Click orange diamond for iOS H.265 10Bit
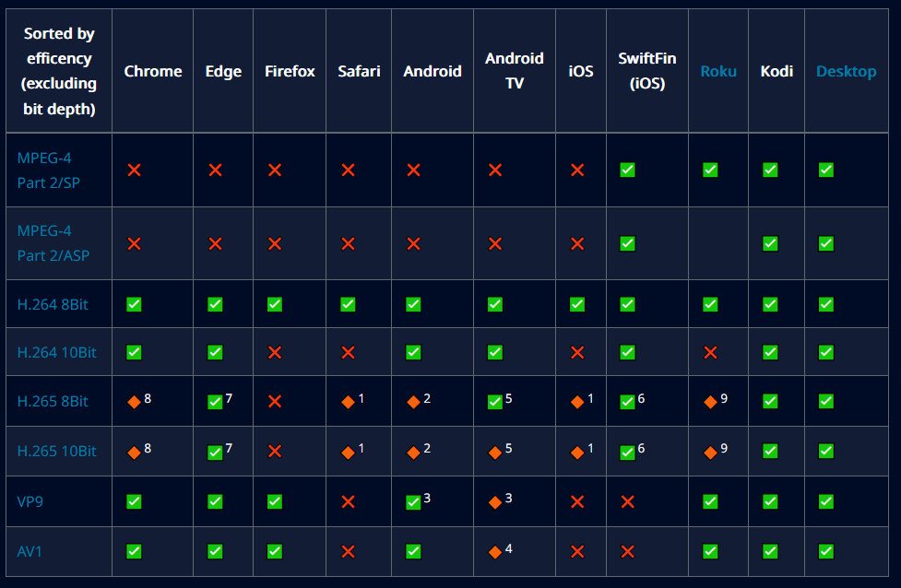This screenshot has height=588, width=901. [577, 452]
